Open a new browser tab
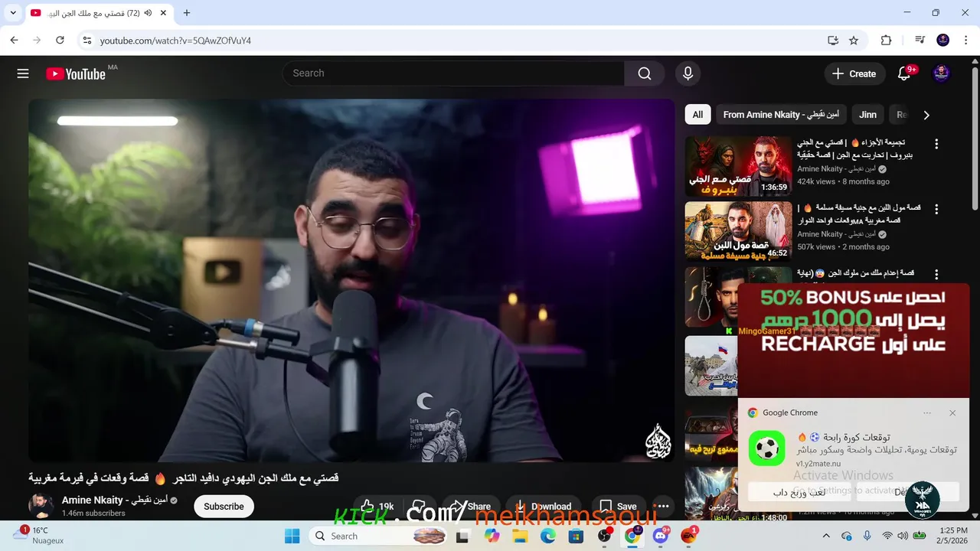The height and width of the screenshot is (551, 980). (187, 13)
